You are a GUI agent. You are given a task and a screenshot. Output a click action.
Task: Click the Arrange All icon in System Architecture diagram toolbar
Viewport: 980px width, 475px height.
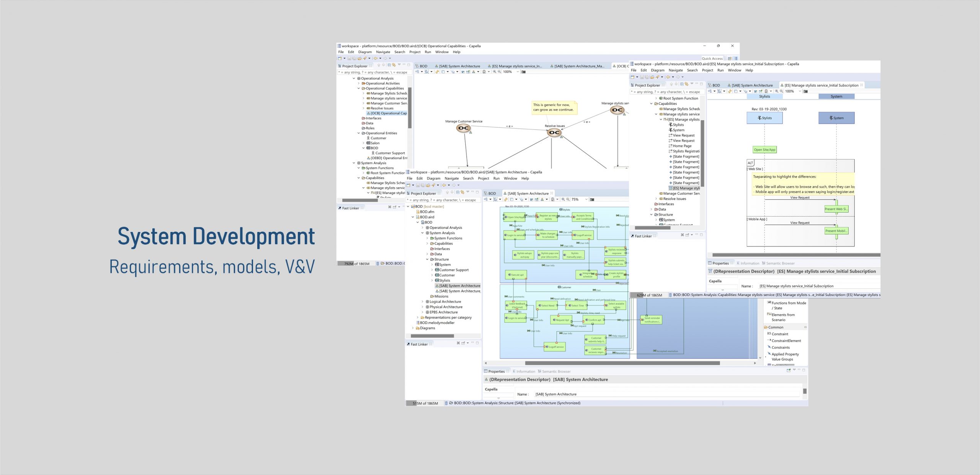485,199
